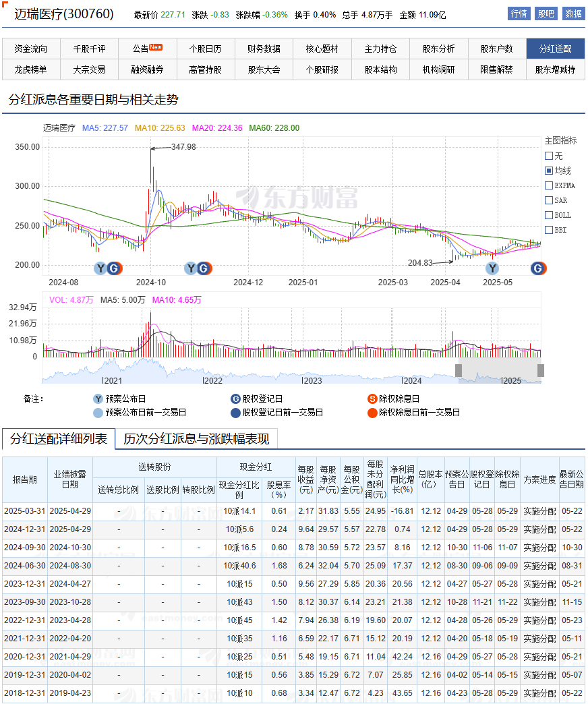
Task: Click disclosure date 2022-04-20 cell
Action: click(70, 639)
